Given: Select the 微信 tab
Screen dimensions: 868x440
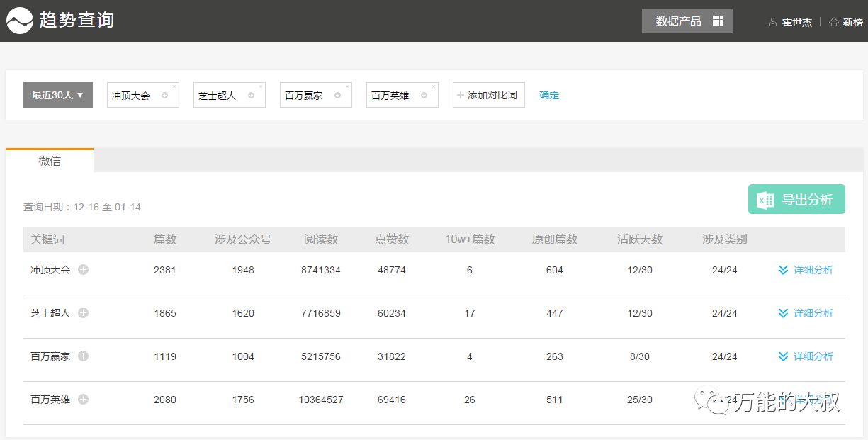Looking at the screenshot, I should (x=50, y=161).
